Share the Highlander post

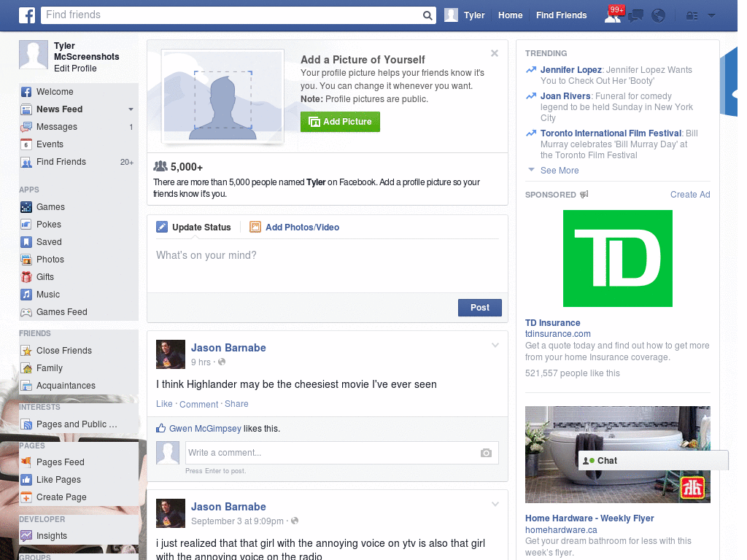tap(236, 404)
